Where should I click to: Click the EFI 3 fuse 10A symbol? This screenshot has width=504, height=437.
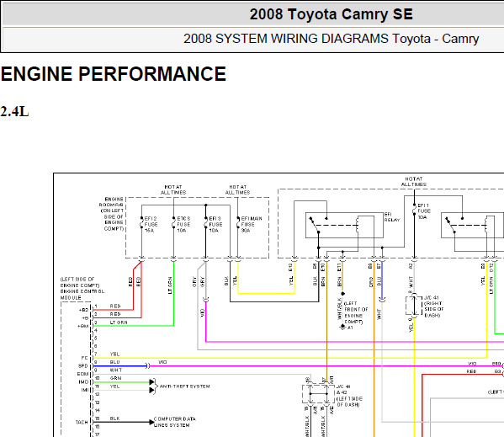click(205, 222)
